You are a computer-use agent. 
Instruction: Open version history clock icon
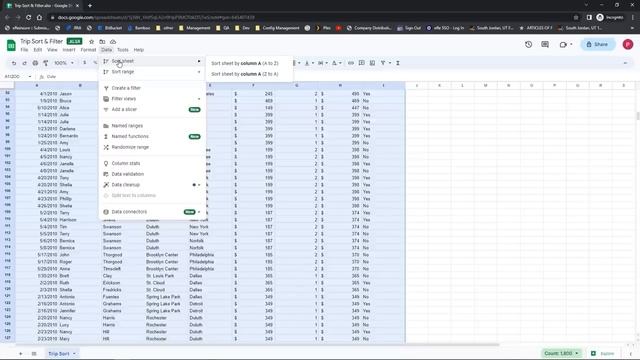tap(529, 44)
